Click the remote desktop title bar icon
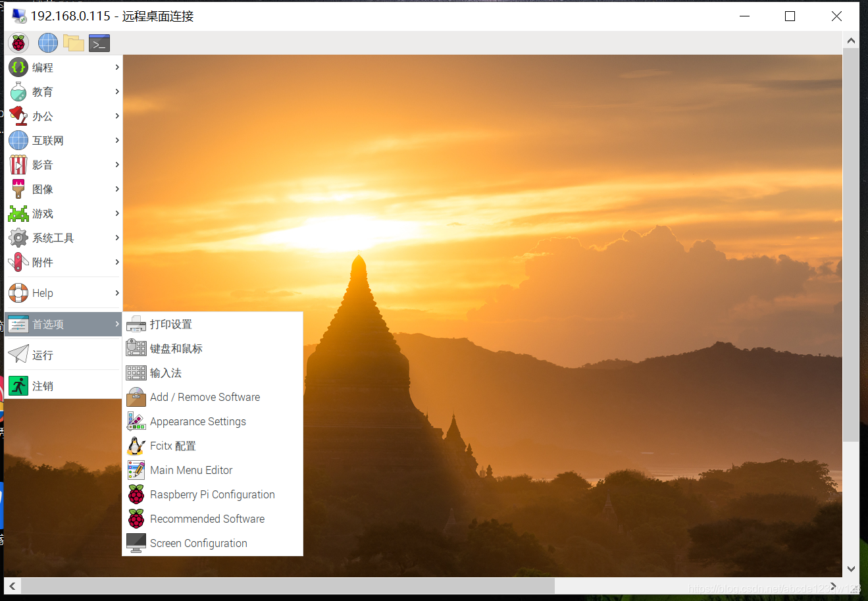This screenshot has width=868, height=601. 19,16
